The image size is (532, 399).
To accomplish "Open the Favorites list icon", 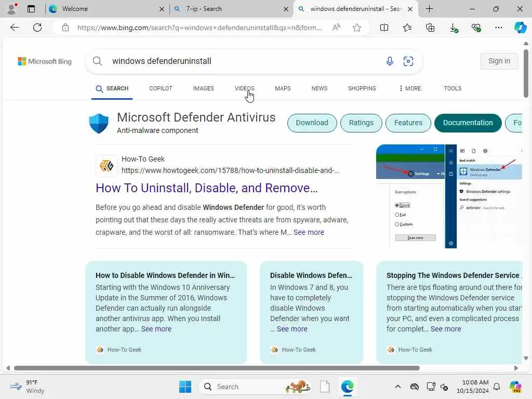I will (x=407, y=28).
